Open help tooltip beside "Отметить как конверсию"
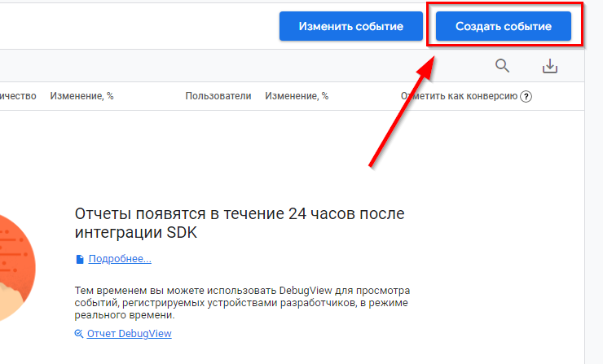Viewport: 603px width, 364px height. (526, 96)
